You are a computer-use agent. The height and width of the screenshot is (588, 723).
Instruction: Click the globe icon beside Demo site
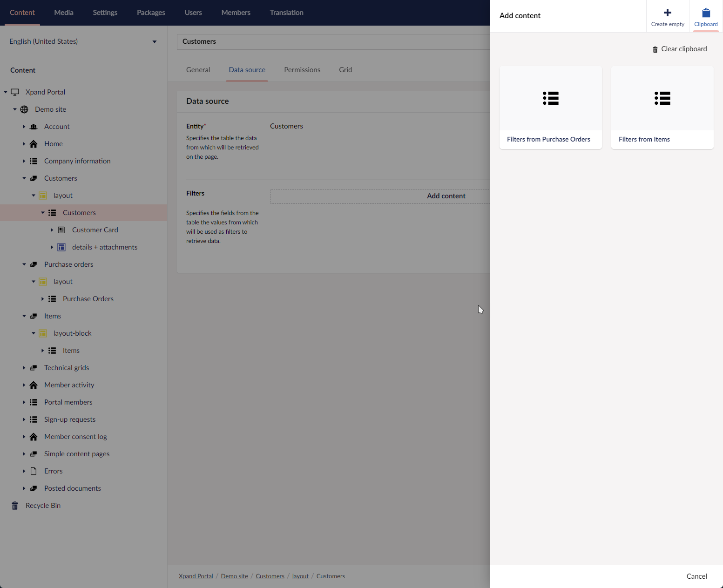pos(24,109)
